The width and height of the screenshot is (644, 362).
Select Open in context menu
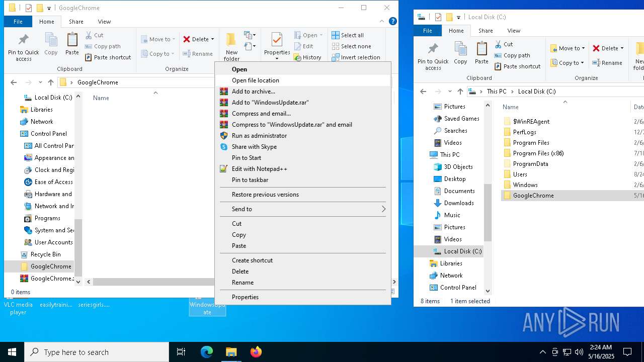point(303,69)
